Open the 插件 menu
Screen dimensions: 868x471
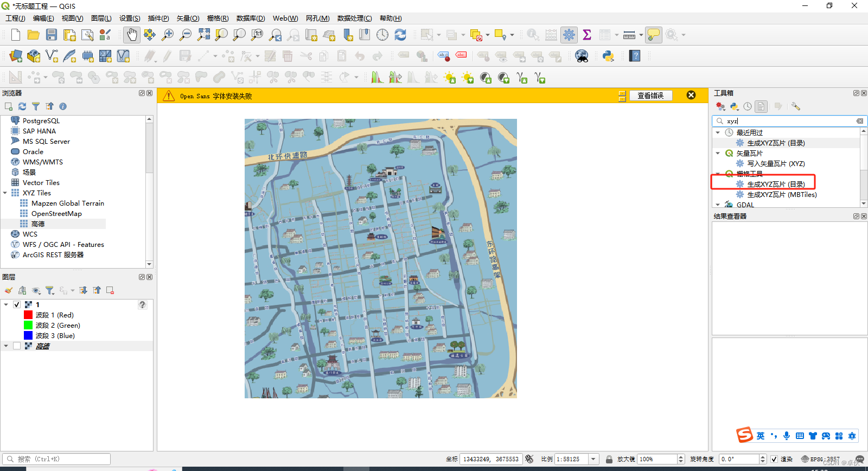click(158, 18)
